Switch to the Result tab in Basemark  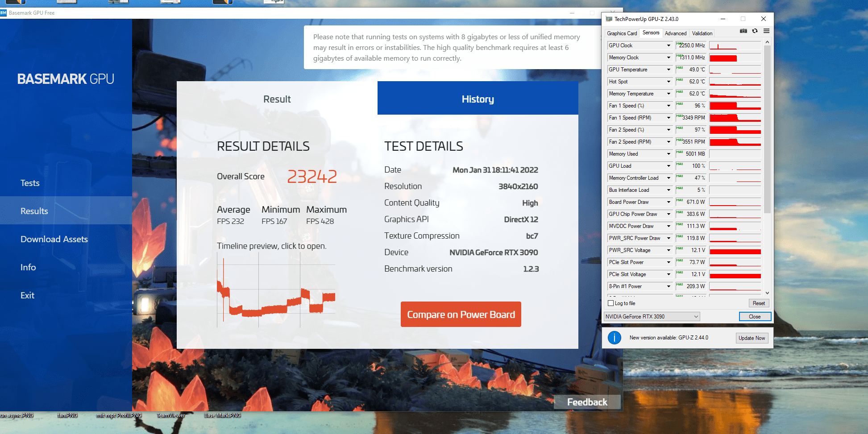point(277,99)
